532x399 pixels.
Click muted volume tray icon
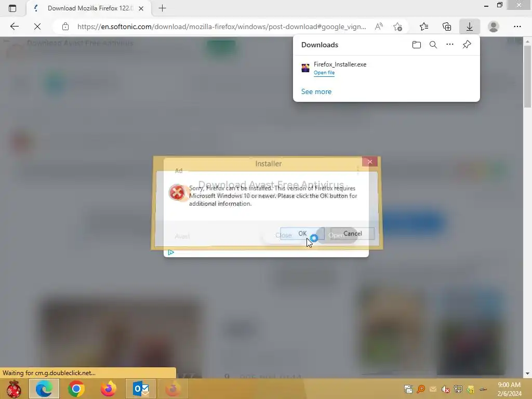coord(445,389)
